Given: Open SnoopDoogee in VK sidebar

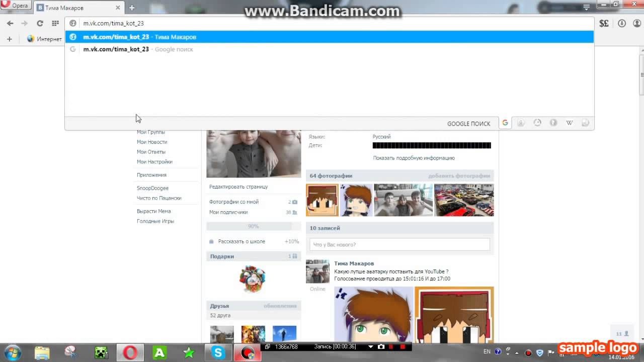Looking at the screenshot, I should (152, 188).
